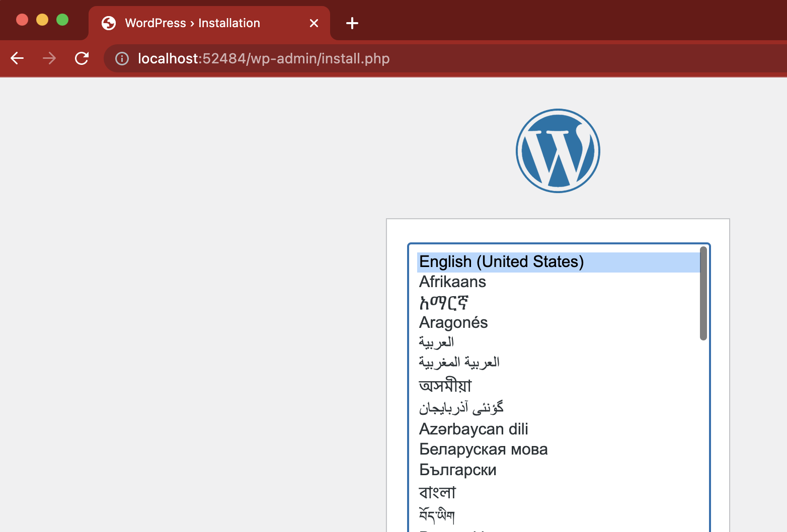Select گؤنئی آذربایجان language option
787x532 pixels.
tap(559, 407)
